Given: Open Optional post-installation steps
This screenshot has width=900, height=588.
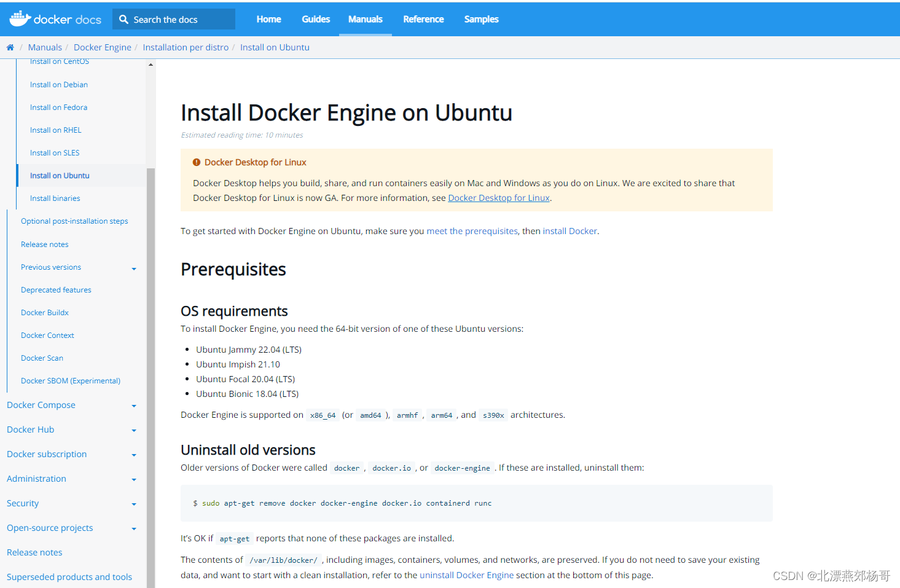Looking at the screenshot, I should tap(74, 221).
